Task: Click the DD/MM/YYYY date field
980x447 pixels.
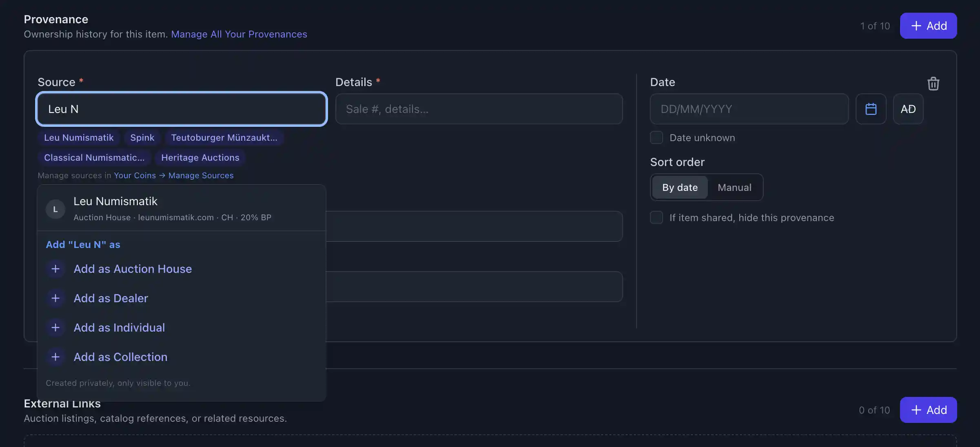Action: pyautogui.click(x=749, y=109)
